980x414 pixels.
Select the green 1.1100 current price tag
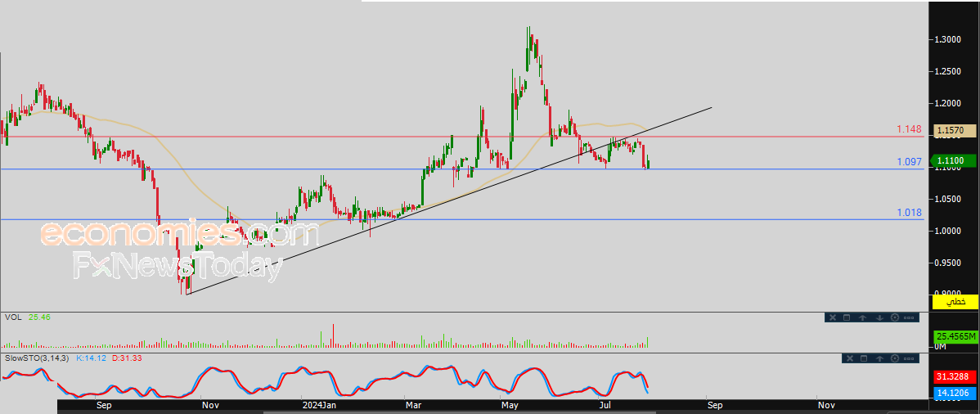click(x=955, y=160)
